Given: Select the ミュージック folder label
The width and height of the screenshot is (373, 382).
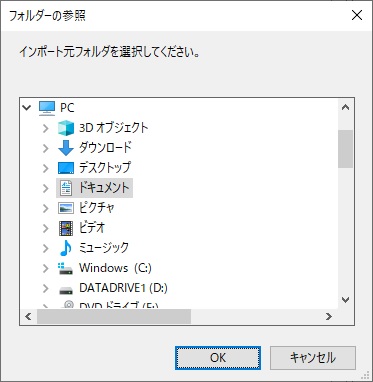Looking at the screenshot, I should tap(104, 248).
